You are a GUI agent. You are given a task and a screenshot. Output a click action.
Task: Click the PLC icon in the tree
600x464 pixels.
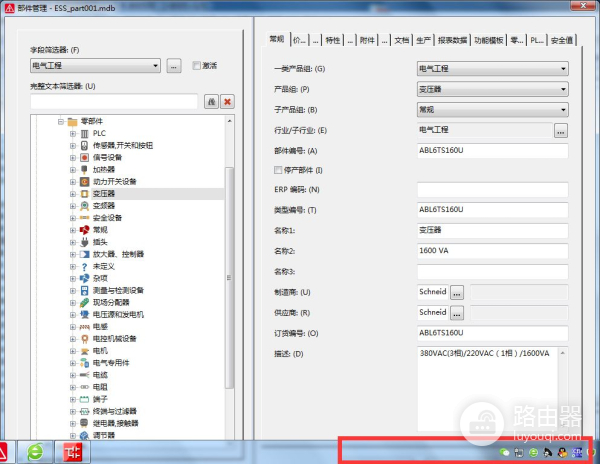(85, 134)
